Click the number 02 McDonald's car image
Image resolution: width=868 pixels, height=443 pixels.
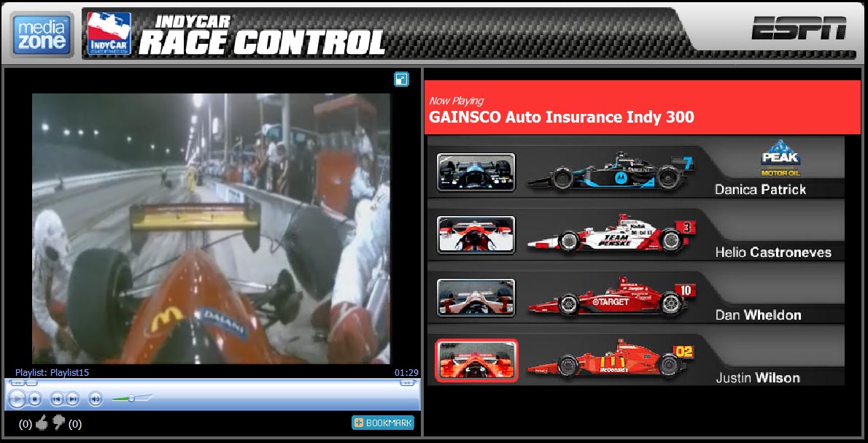(x=610, y=359)
